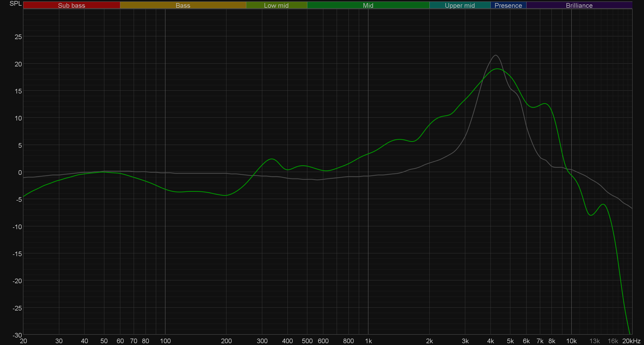Click the green curve's peak near 4.3k

pyautogui.click(x=497, y=69)
